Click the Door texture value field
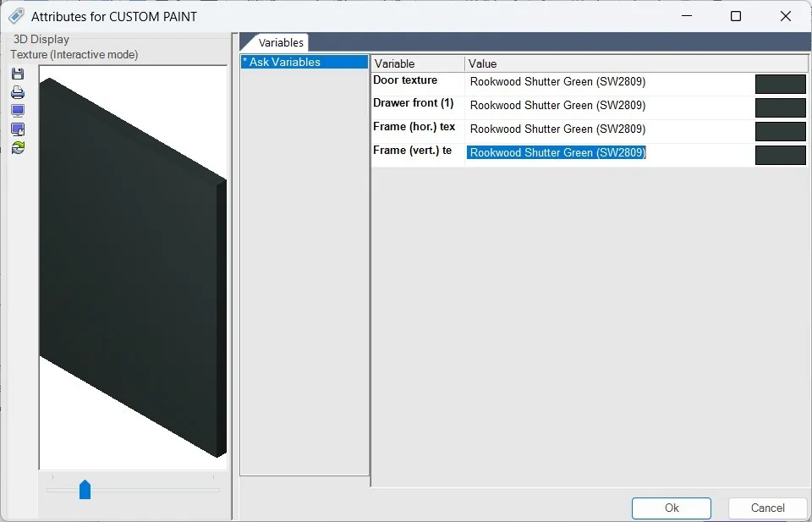The width and height of the screenshot is (812, 522). pyautogui.click(x=610, y=82)
